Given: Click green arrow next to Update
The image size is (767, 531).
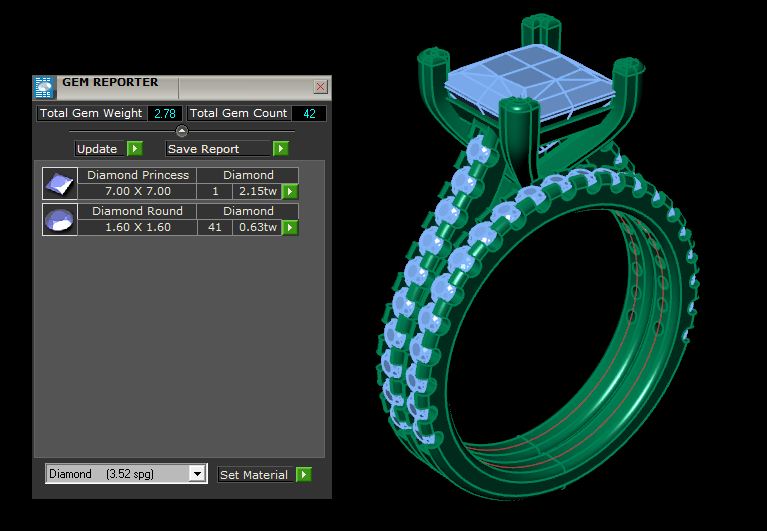Looking at the screenshot, I should click(134, 149).
